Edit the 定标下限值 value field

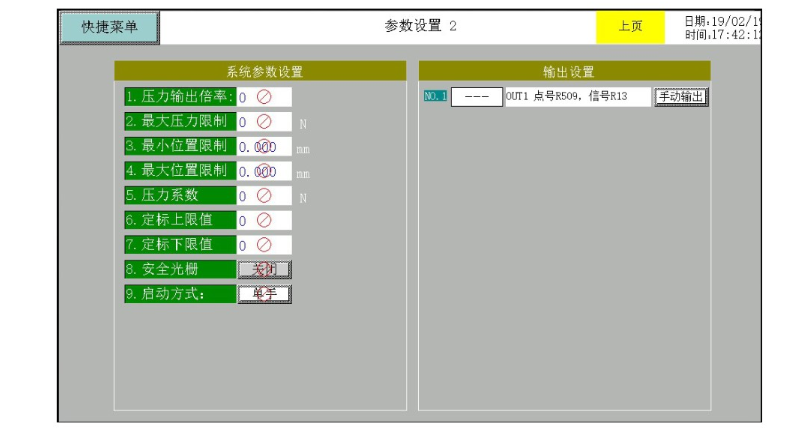(264, 245)
